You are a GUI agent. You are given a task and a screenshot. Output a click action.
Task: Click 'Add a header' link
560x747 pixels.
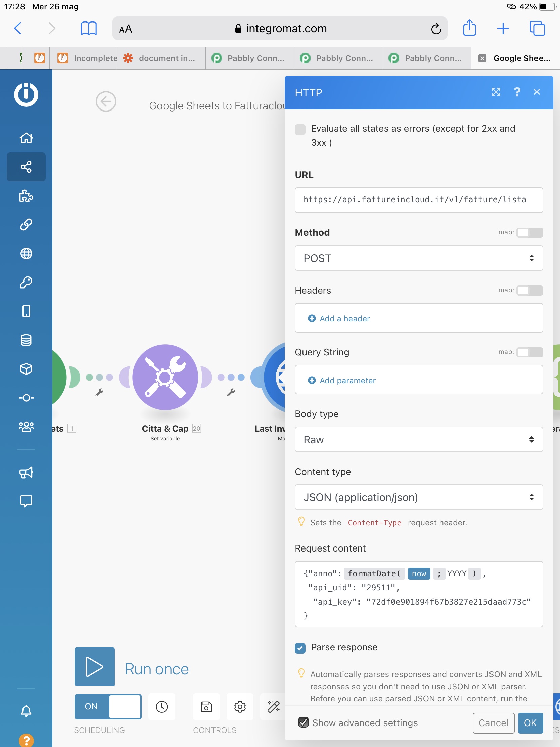(x=339, y=318)
